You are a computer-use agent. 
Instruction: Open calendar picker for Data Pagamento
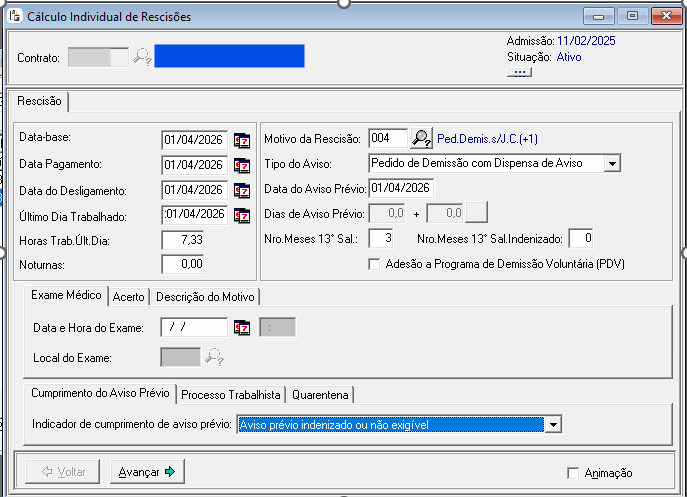241,165
